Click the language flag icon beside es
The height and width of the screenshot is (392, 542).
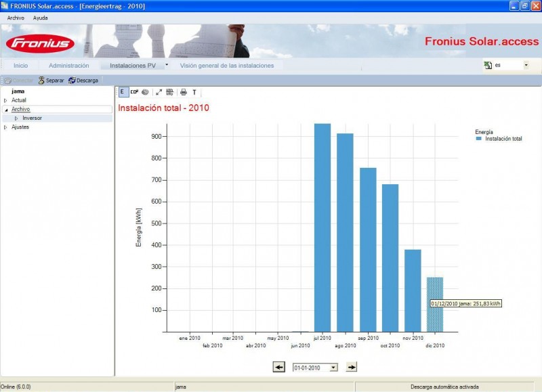(488, 65)
